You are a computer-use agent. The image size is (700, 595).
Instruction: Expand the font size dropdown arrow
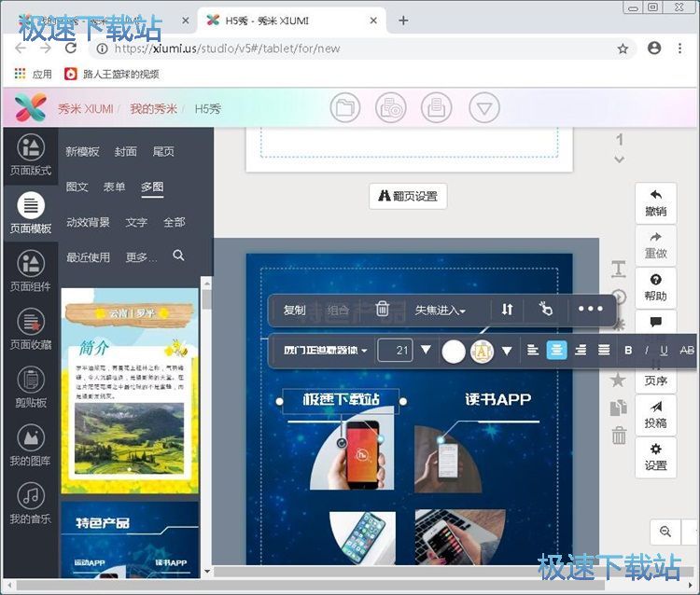coord(426,349)
